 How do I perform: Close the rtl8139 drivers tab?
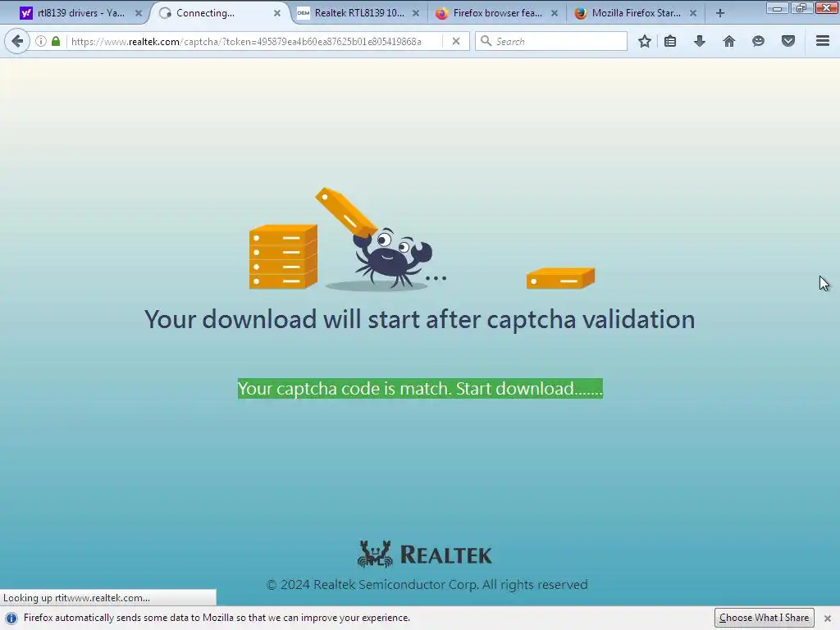(138, 13)
